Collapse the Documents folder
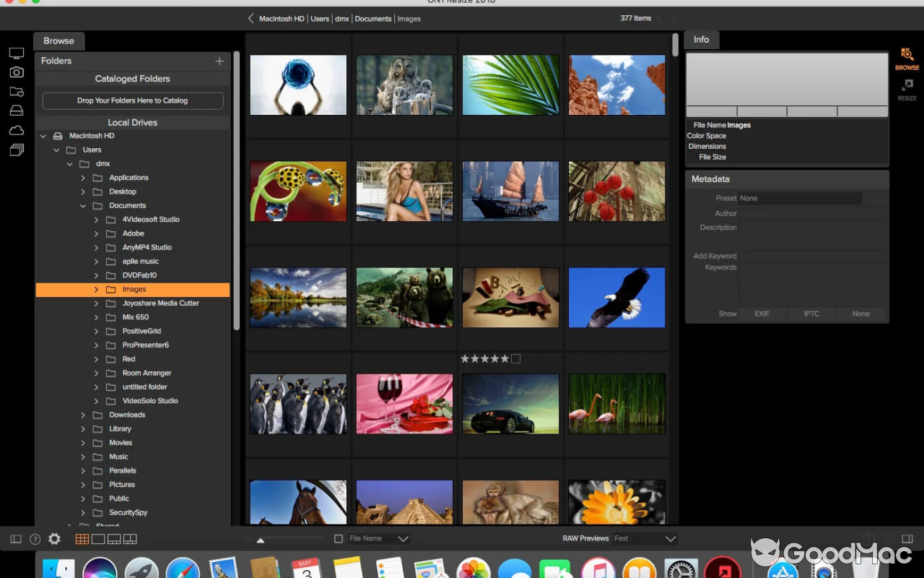This screenshot has width=924, height=578. (82, 205)
